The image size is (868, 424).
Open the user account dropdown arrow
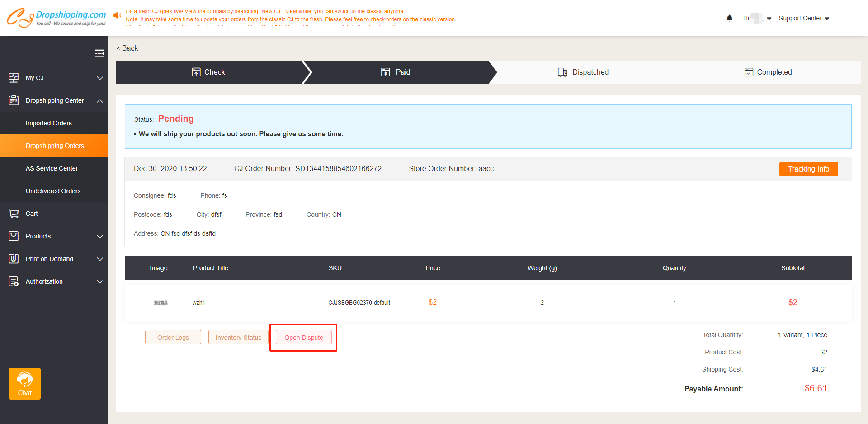769,19
